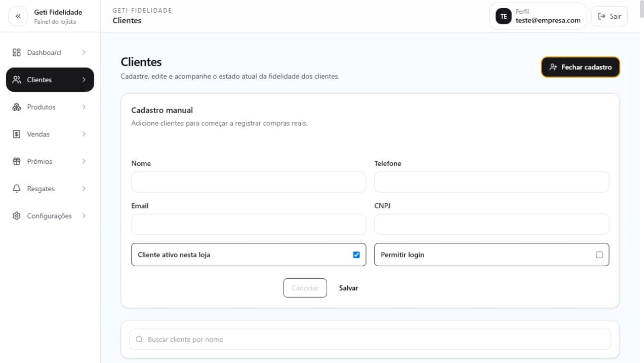
Task: Click the Vendas receipt icon
Action: [17, 134]
